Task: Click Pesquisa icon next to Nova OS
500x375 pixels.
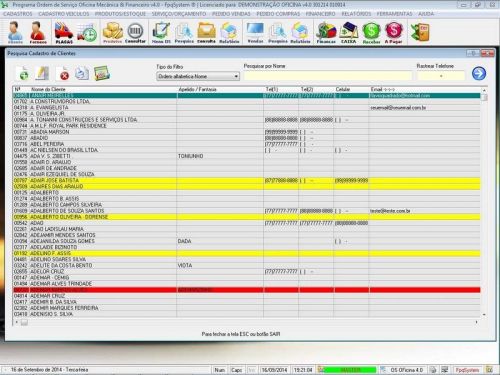Action: tap(184, 32)
